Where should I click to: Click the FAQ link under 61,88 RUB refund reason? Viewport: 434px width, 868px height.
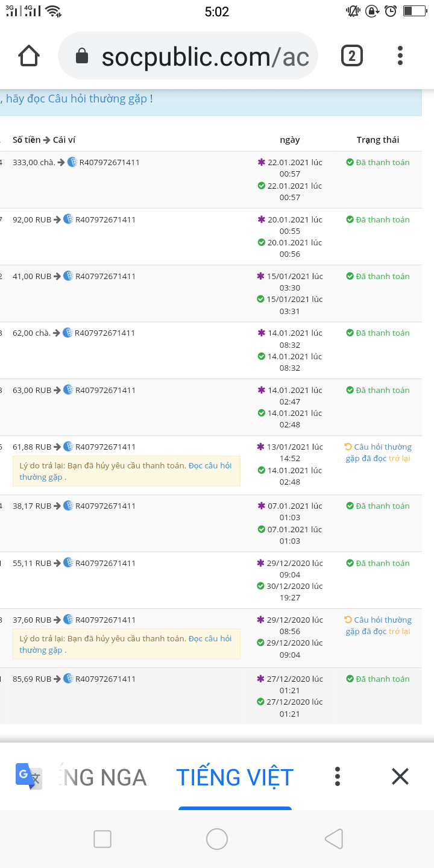click(x=209, y=465)
